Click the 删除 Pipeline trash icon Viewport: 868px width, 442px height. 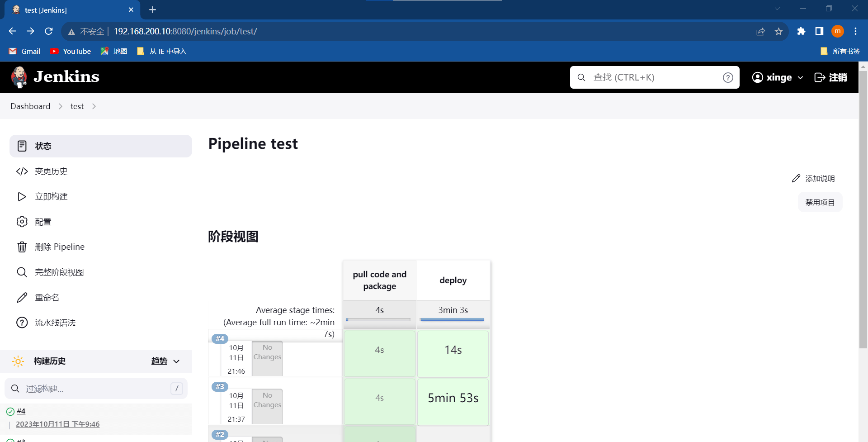pyautogui.click(x=22, y=247)
